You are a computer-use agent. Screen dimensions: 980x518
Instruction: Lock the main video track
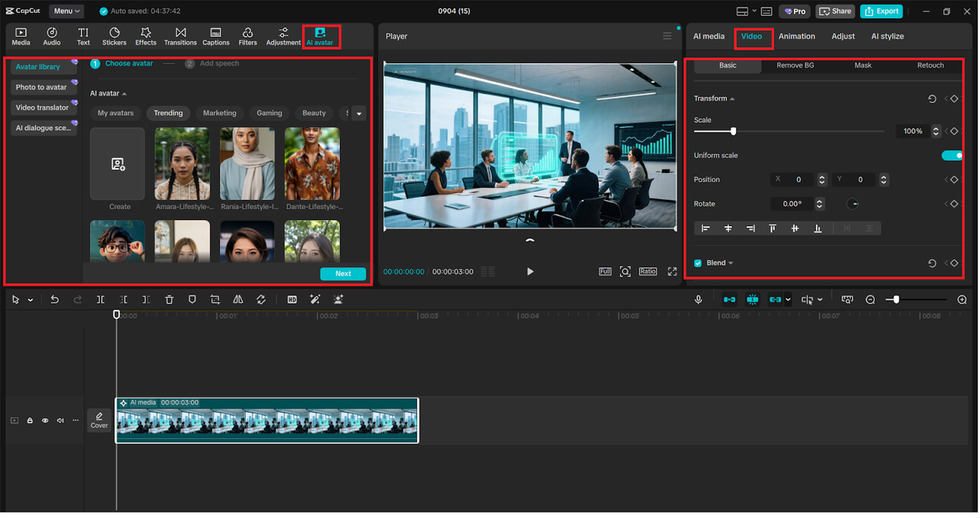coord(30,420)
